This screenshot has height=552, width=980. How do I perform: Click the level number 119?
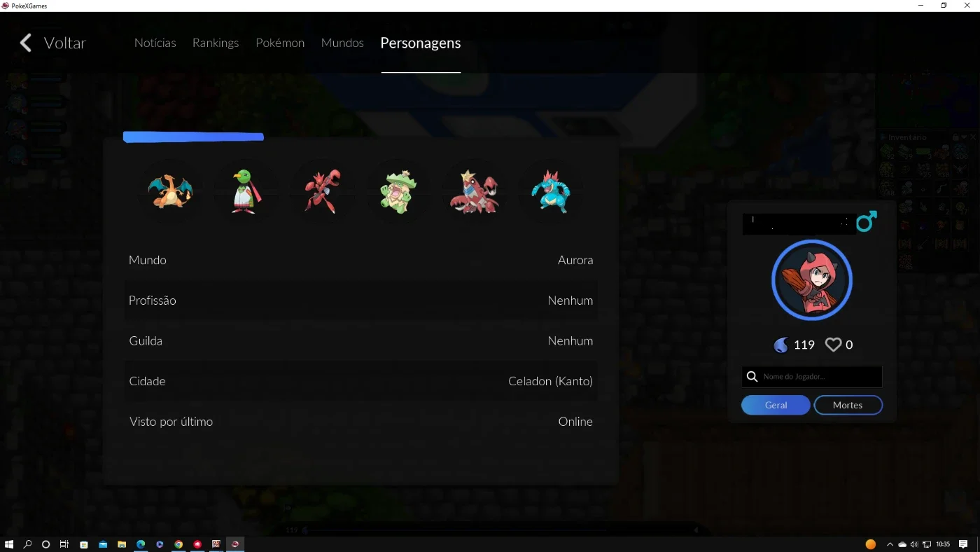804,345
